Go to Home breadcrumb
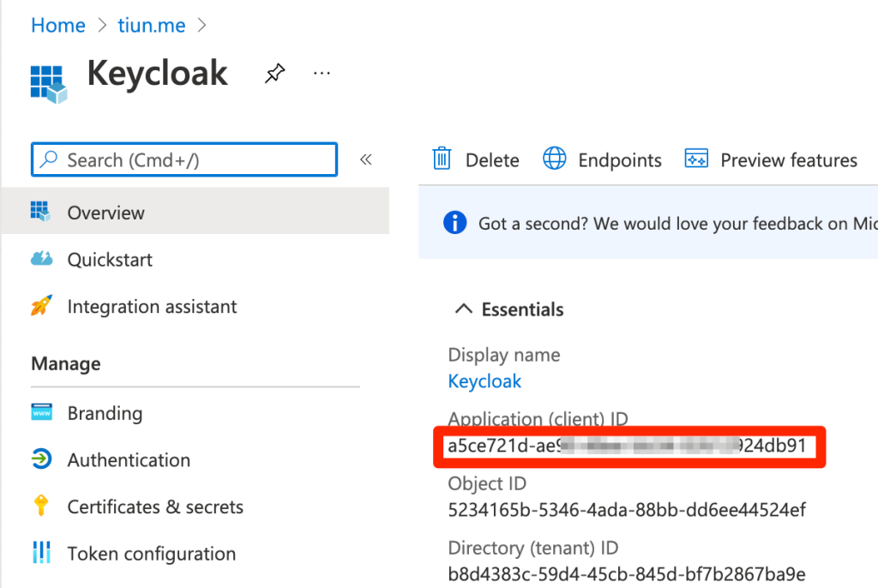This screenshot has width=878, height=588. 58,25
